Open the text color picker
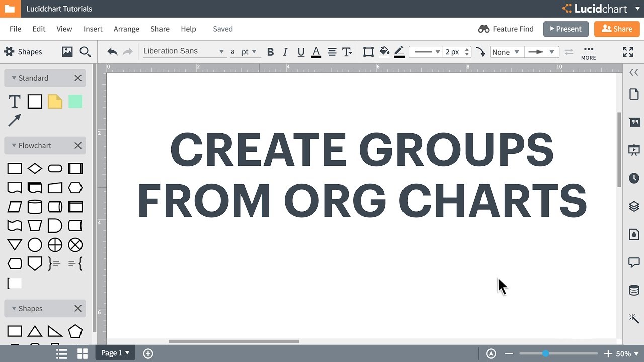Screen dimensions: 644x362 [x=316, y=52]
